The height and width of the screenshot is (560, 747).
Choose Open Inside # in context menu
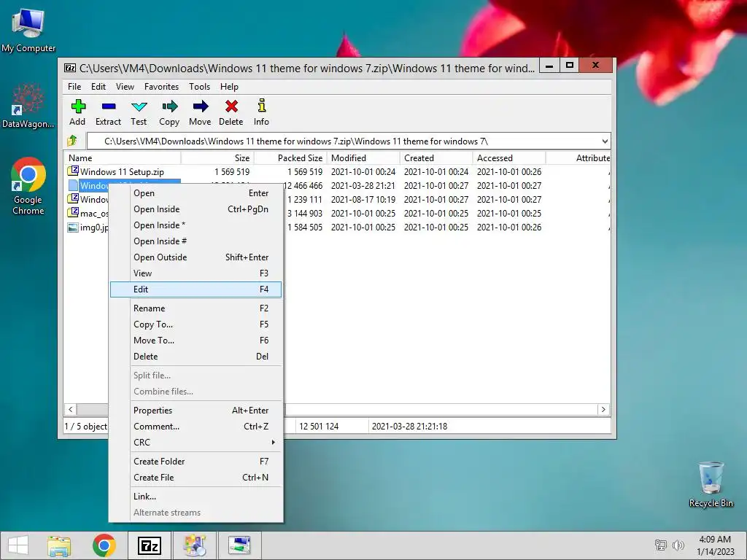pos(196,241)
